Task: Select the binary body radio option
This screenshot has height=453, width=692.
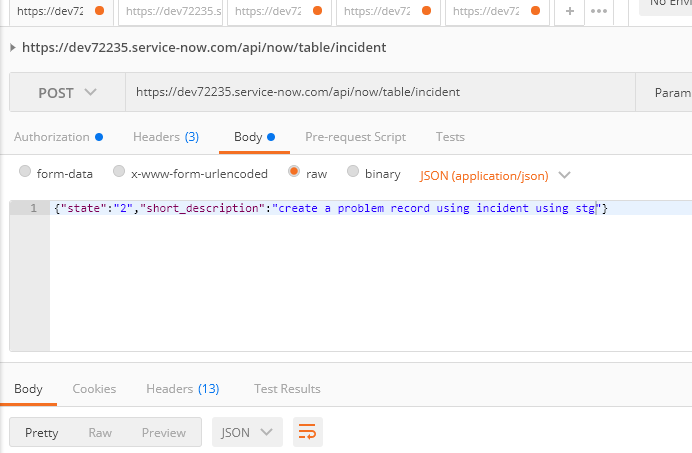Action: click(x=353, y=171)
